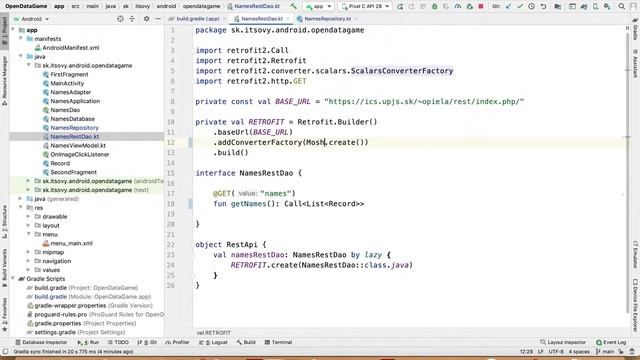Select MainActivity in project tree
The image size is (640, 360).
pyautogui.click(x=67, y=83)
